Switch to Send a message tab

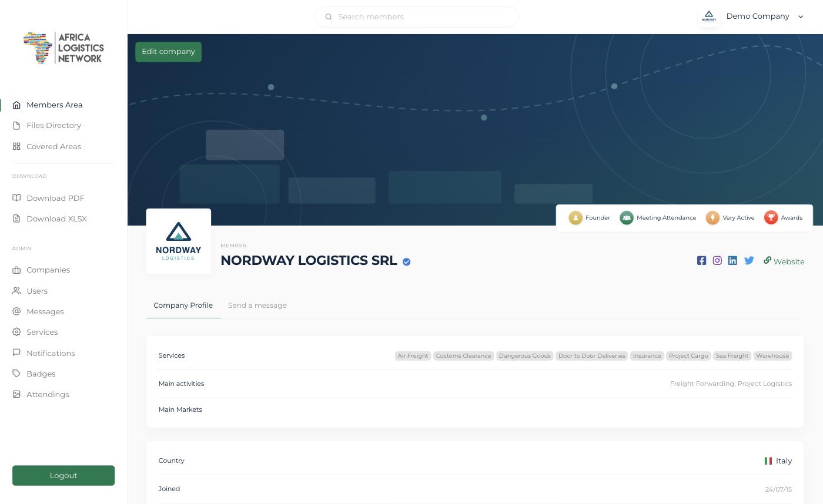pos(257,305)
